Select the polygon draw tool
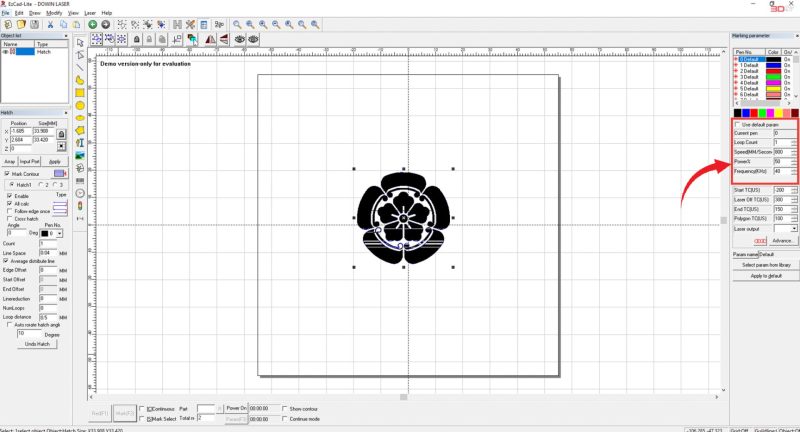The width and height of the screenshot is (800, 432). click(80, 131)
